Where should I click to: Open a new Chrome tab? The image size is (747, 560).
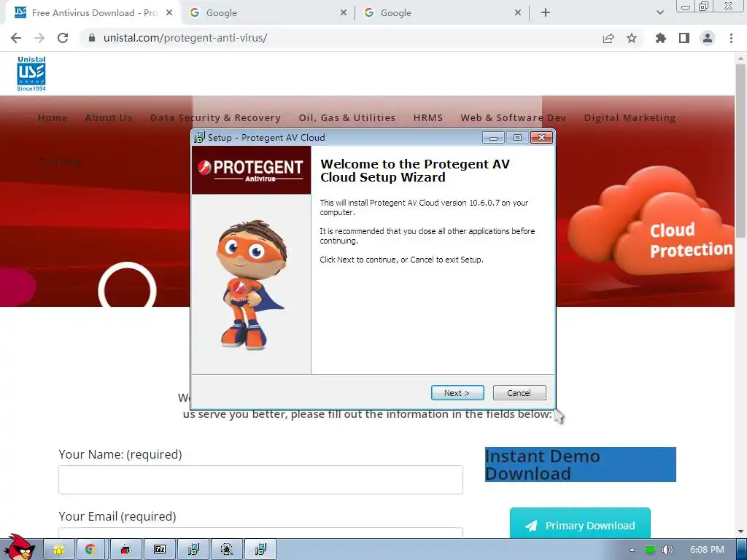tap(546, 13)
